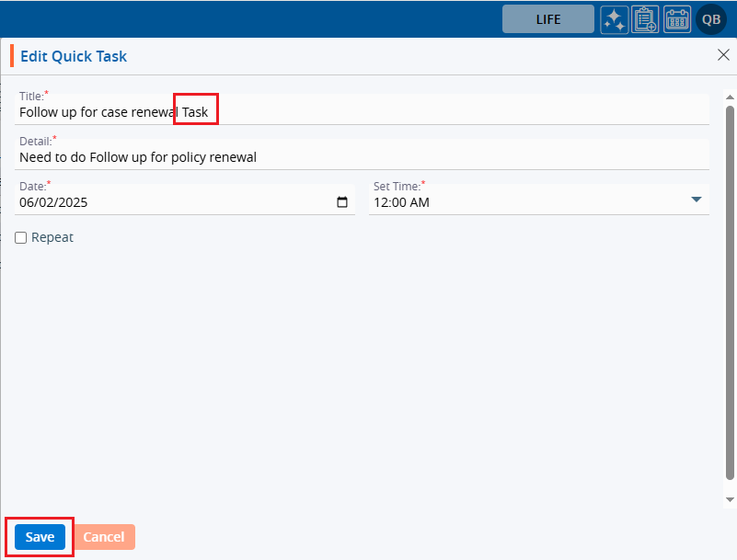Image resolution: width=737 pixels, height=560 pixels.
Task: Save the quick task
Action: pos(40,537)
